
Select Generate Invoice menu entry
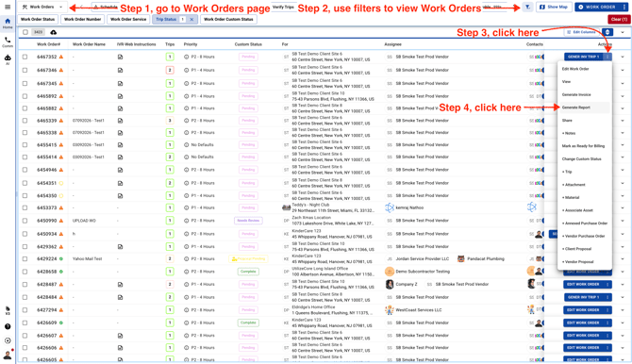click(576, 94)
